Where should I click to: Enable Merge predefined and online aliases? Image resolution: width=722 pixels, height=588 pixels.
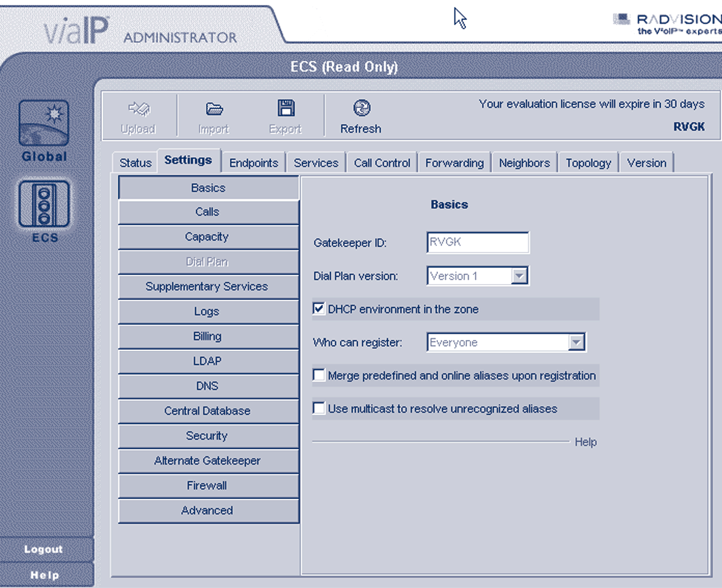[x=319, y=375]
